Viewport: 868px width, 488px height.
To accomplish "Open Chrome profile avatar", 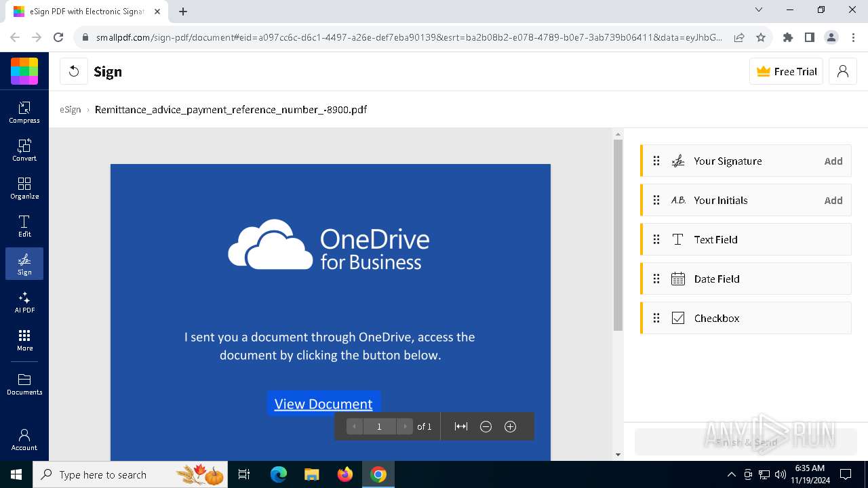I will (x=831, y=37).
